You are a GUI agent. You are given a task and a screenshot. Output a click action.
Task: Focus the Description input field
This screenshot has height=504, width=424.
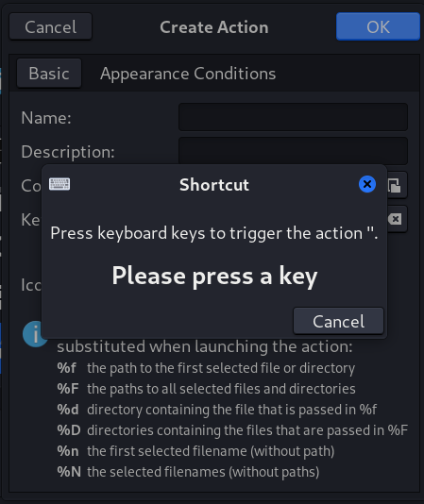point(293,151)
